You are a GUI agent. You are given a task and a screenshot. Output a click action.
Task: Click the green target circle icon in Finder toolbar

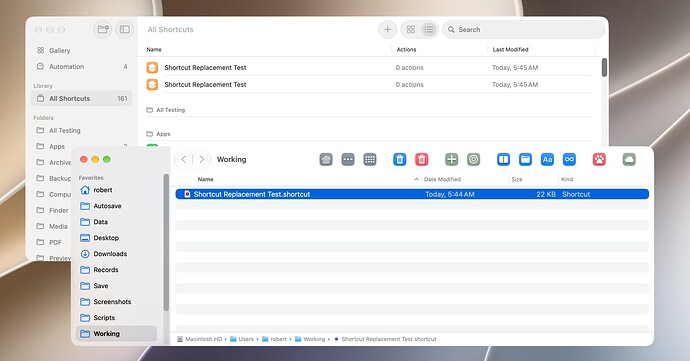(x=473, y=159)
